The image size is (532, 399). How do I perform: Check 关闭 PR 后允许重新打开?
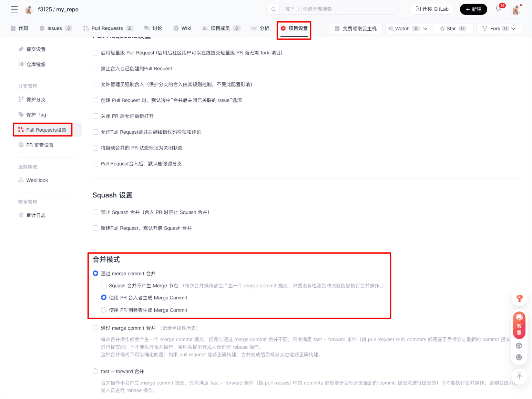pos(95,116)
